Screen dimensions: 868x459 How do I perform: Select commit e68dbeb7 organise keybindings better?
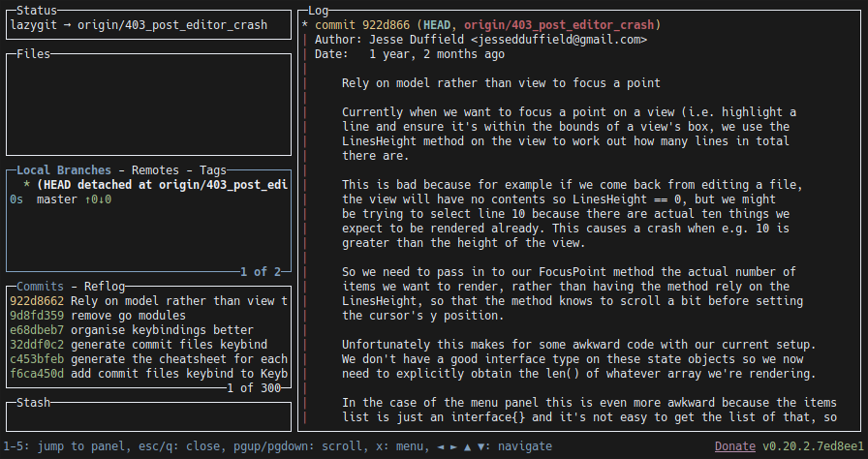tap(148, 329)
